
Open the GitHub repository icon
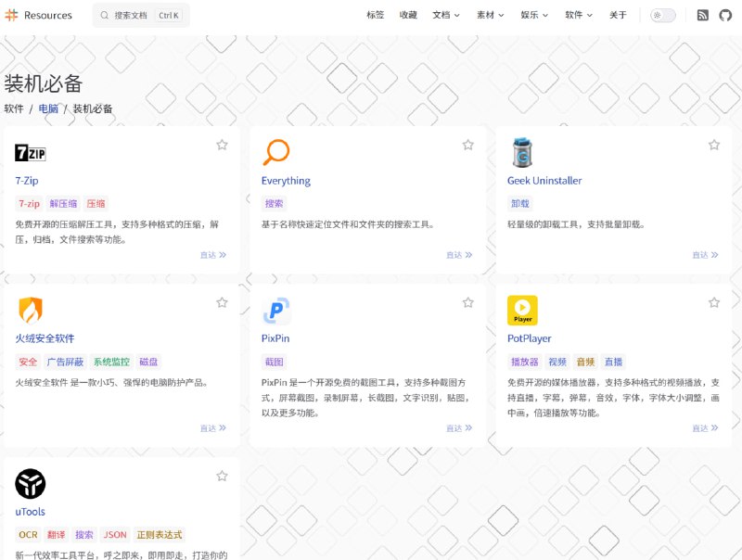[725, 15]
